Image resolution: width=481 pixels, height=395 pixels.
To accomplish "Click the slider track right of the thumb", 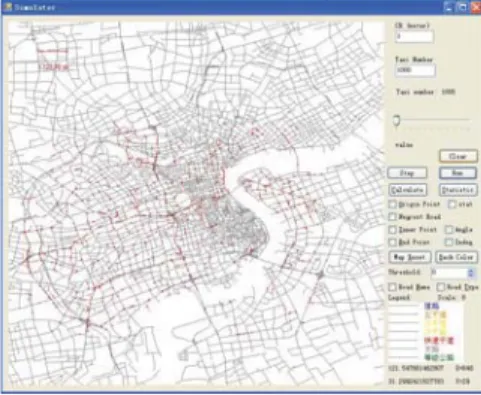I will 436,119.
